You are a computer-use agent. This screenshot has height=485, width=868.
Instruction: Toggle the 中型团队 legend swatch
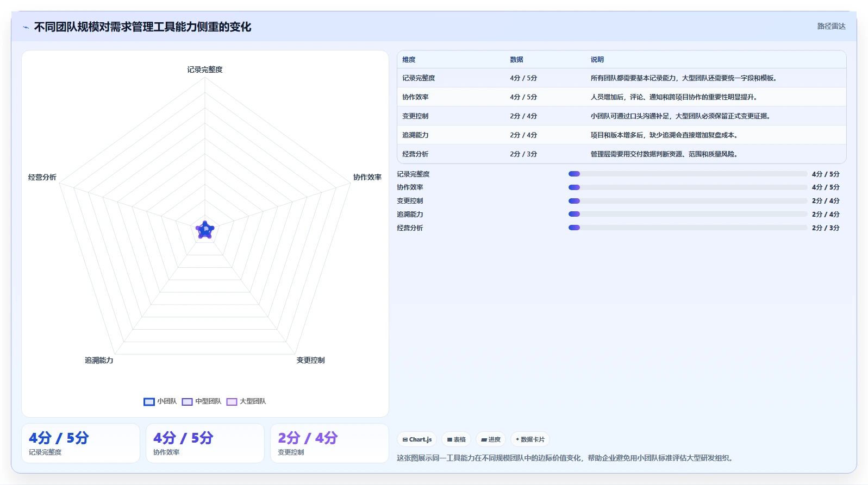[187, 401]
